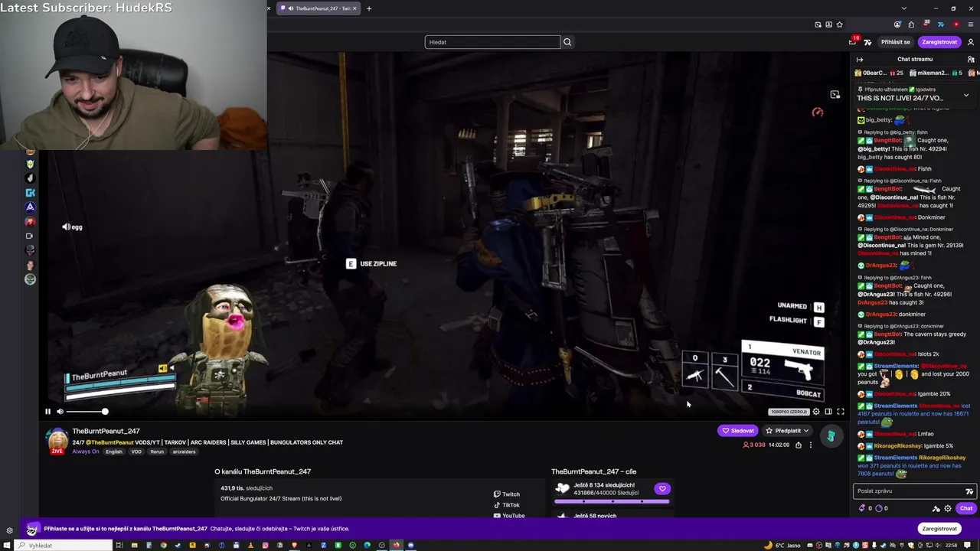The width and height of the screenshot is (980, 551).
Task: Click the weather 6°C Jasno widget
Action: tap(782, 545)
